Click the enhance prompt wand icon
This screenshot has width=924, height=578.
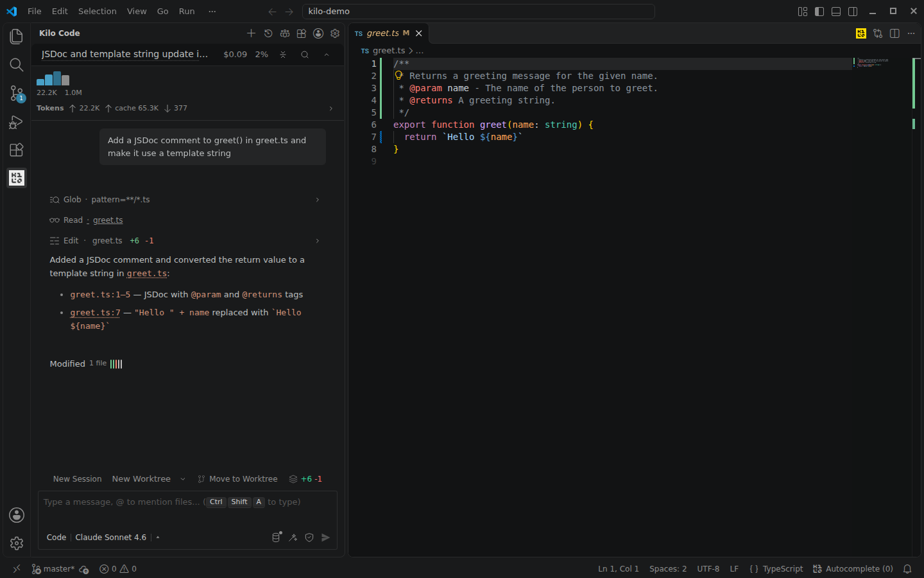293,538
